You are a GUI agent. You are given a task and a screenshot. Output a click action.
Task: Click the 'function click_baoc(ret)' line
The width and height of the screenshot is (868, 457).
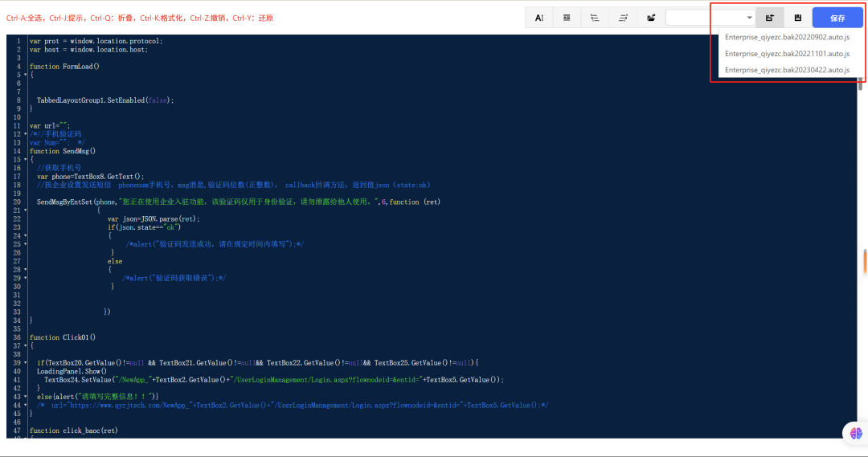pos(74,430)
